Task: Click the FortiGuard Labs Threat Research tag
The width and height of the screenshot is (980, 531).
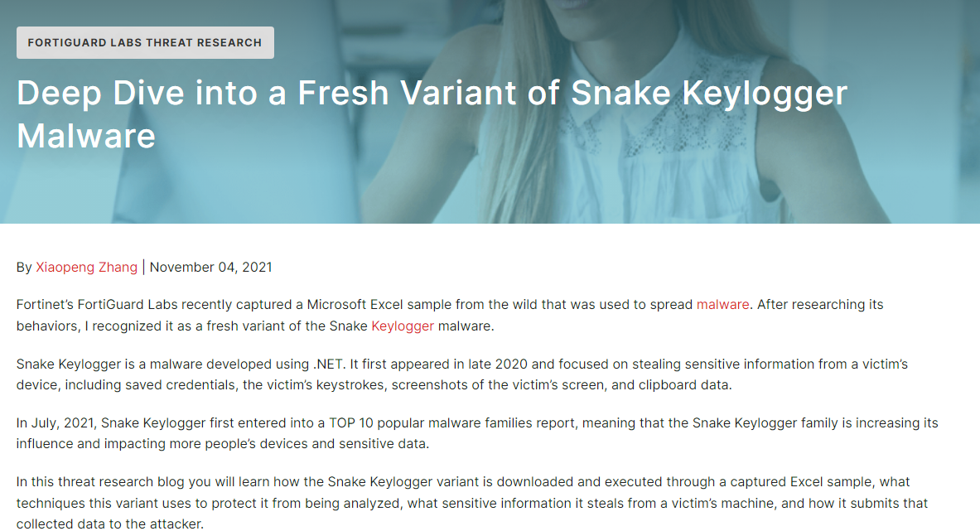Action: (x=145, y=42)
